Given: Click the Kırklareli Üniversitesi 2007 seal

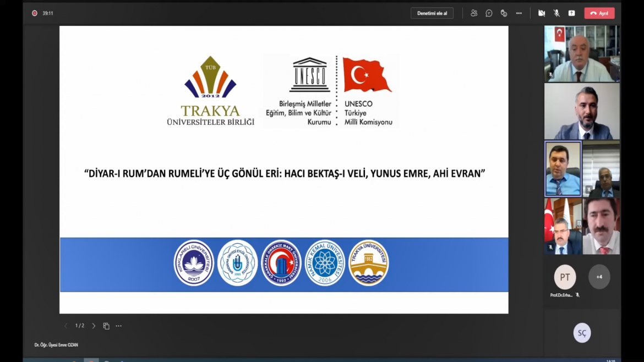Looking at the screenshot, I should pos(194,263).
